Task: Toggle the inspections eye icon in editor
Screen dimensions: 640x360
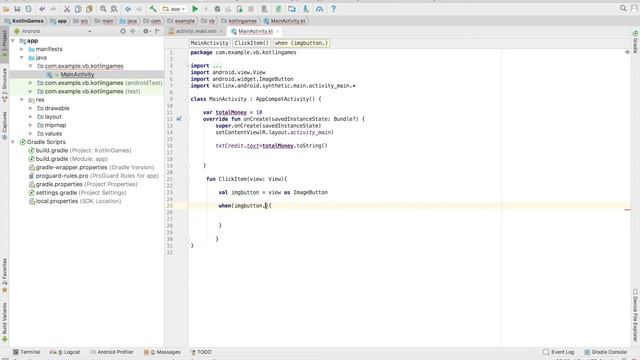Action: pos(627,52)
